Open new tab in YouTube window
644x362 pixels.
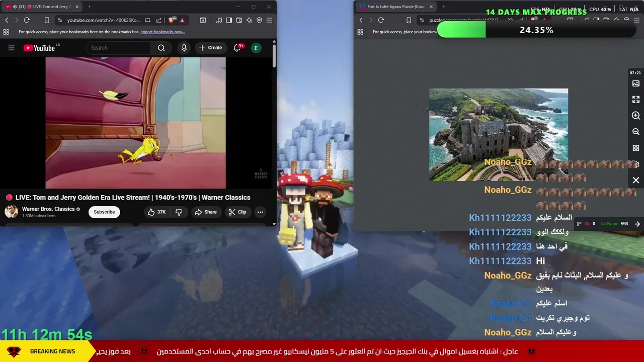(89, 7)
